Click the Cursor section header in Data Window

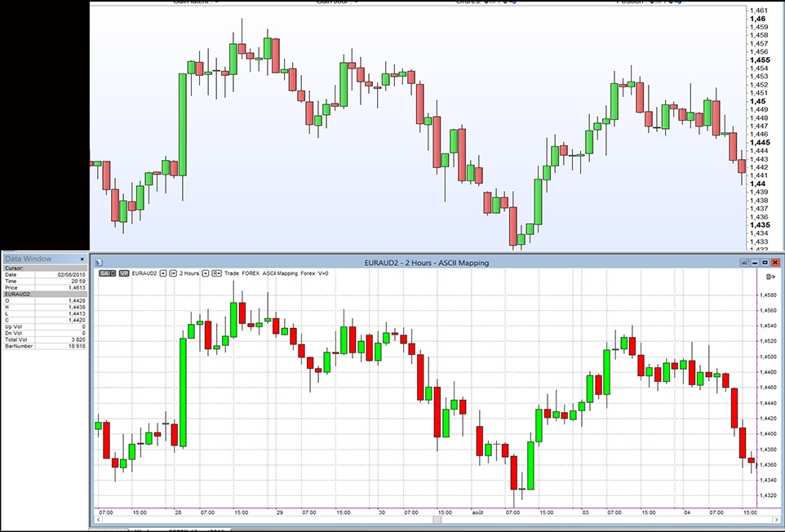tap(45, 268)
